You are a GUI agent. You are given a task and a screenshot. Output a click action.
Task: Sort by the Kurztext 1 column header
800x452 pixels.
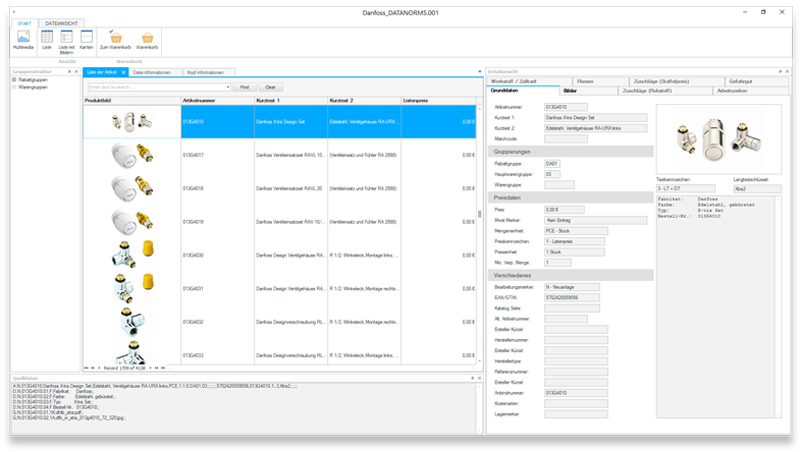pyautogui.click(x=291, y=101)
